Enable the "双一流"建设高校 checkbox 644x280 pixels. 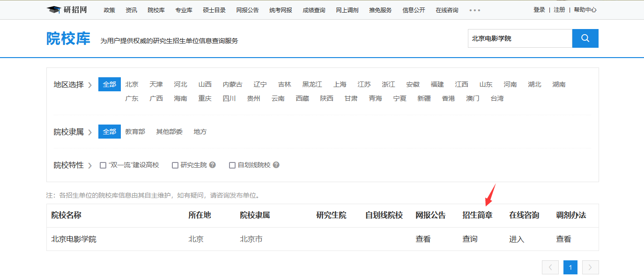click(x=103, y=165)
